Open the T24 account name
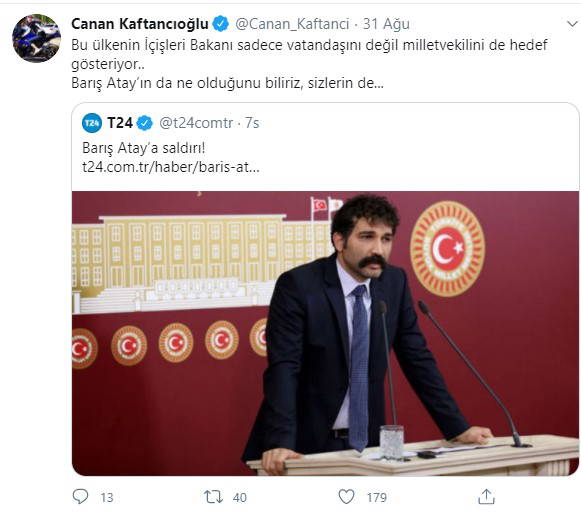This screenshot has width=581, height=515. (x=120, y=123)
